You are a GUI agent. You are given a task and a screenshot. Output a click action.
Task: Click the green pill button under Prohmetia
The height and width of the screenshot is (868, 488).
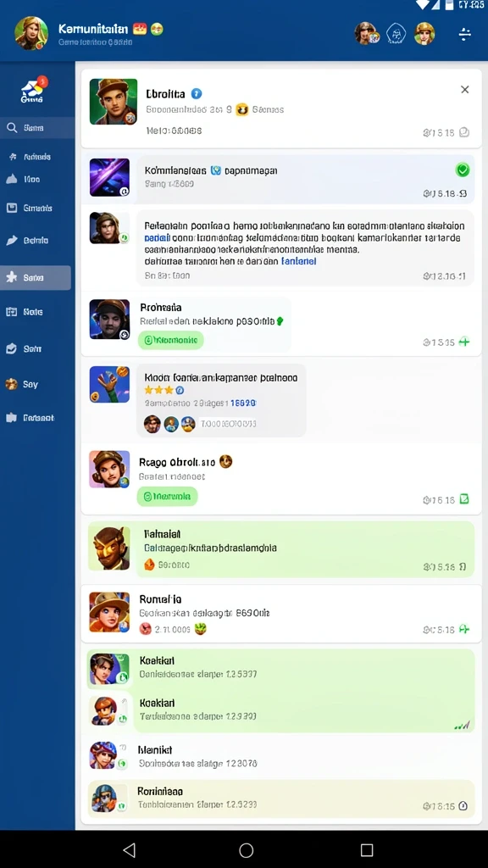point(171,340)
